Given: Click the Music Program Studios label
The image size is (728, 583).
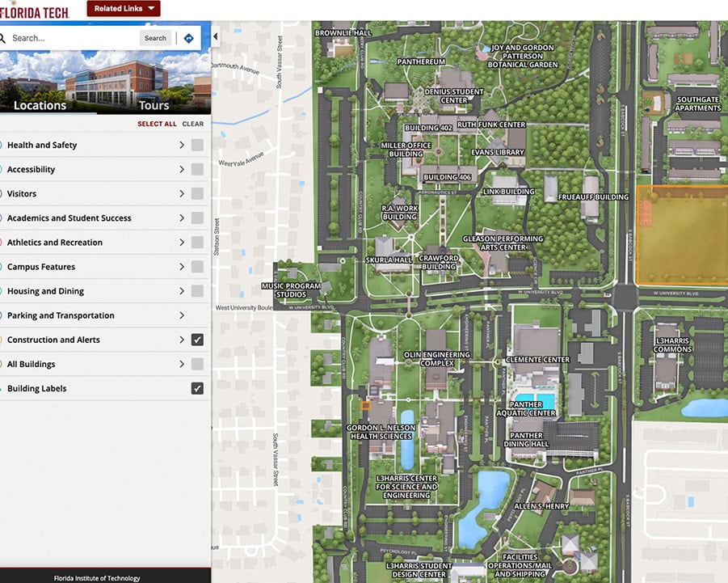Looking at the screenshot, I should (291, 290).
